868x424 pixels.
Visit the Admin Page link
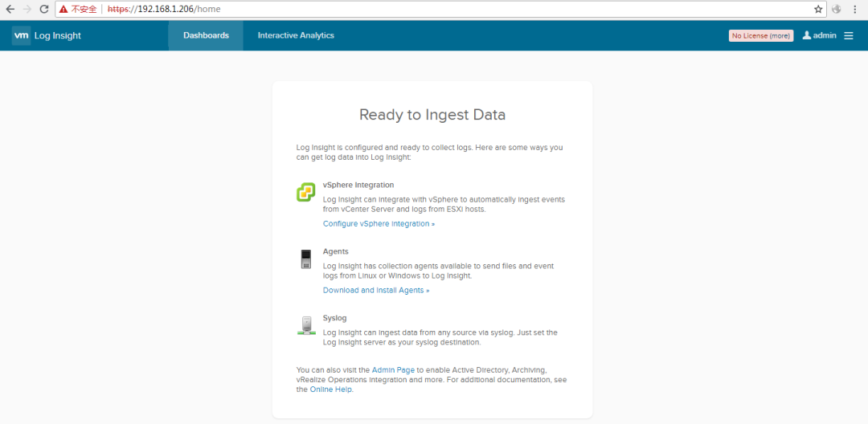[x=393, y=370]
